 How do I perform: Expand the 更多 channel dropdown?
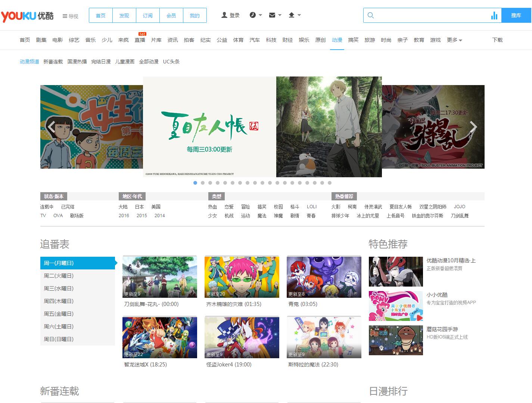click(454, 40)
